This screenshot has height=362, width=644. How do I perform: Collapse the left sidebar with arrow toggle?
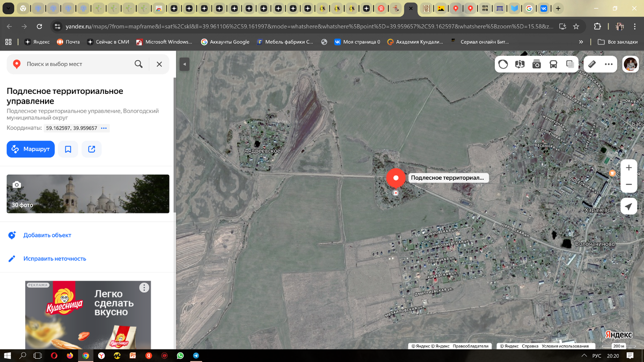click(x=185, y=64)
